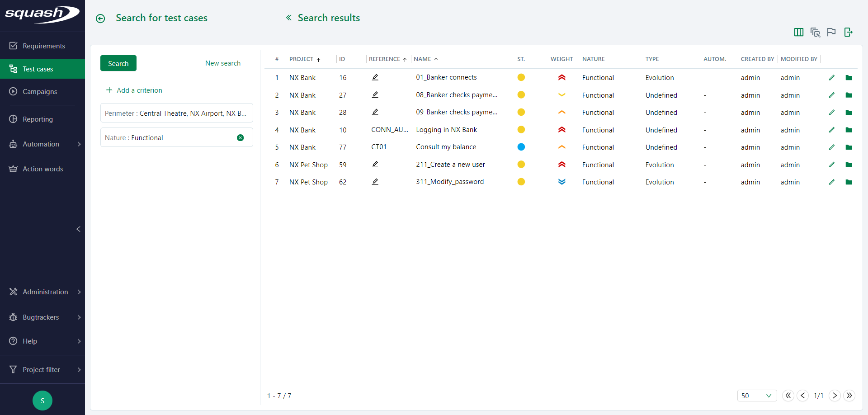Click the New search link

pyautogui.click(x=222, y=63)
